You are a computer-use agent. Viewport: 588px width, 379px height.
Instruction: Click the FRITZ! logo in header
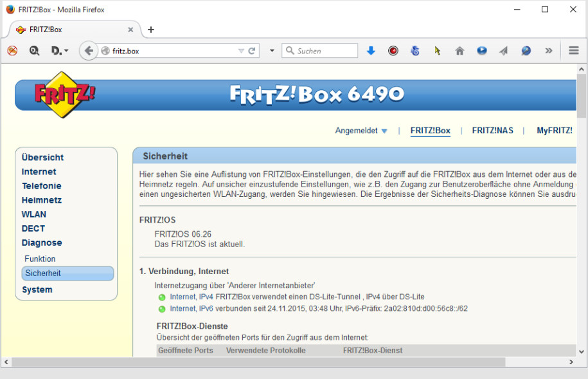64,95
